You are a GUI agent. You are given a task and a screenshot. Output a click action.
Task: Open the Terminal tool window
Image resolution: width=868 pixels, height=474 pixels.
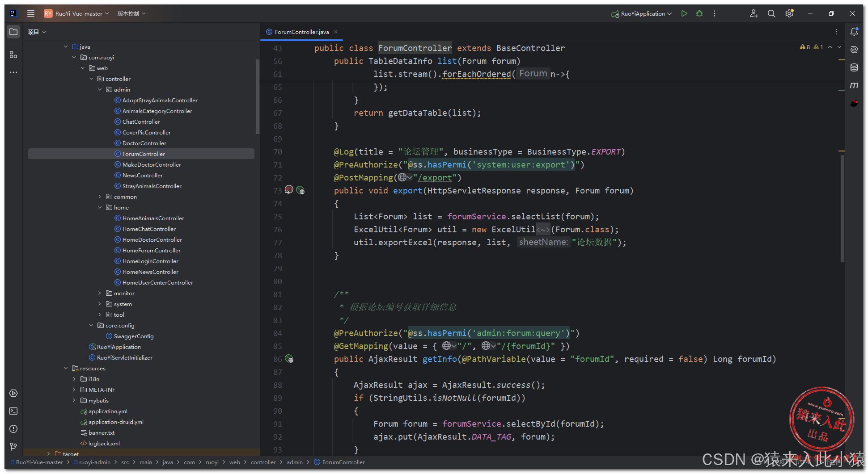coord(13,411)
